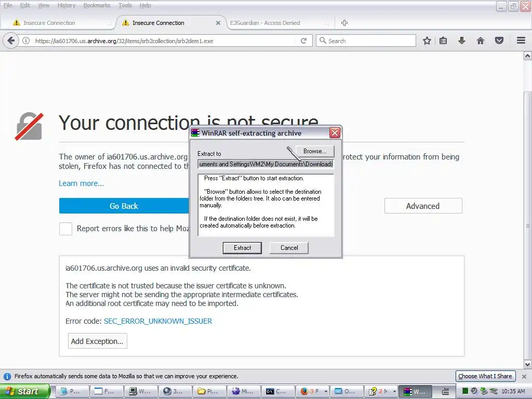The image size is (532, 399).
Task: Open the Downloads arrow icon
Action: point(462,41)
